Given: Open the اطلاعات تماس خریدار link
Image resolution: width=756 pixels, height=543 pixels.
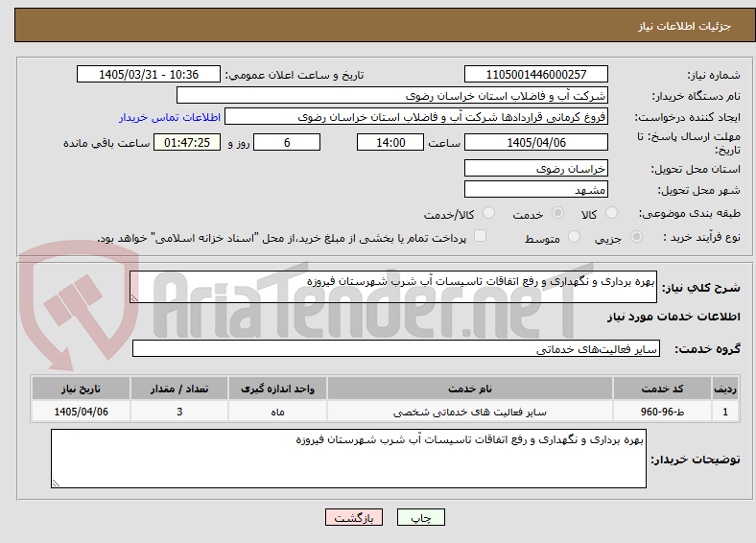Looking at the screenshot, I should click(x=170, y=117).
